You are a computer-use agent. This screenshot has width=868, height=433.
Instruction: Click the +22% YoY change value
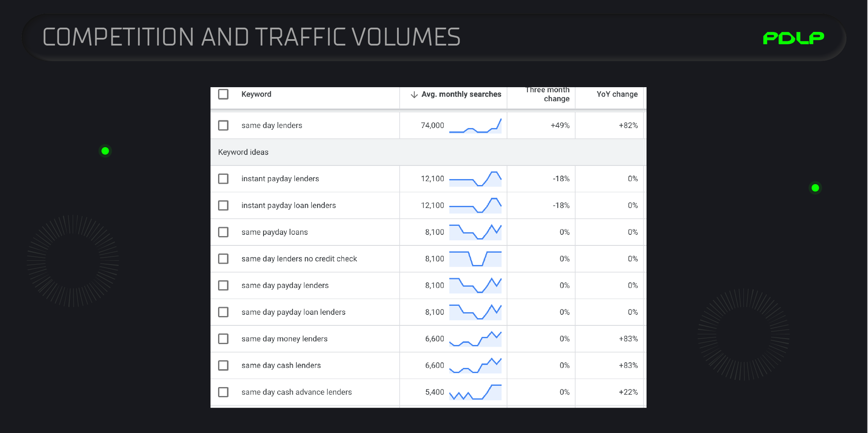point(628,392)
